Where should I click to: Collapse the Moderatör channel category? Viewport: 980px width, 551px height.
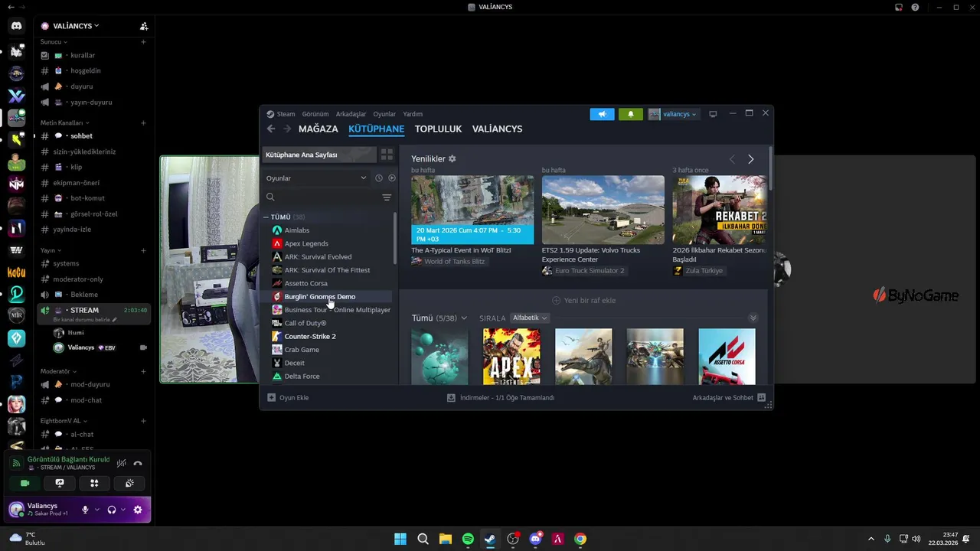[60, 371]
